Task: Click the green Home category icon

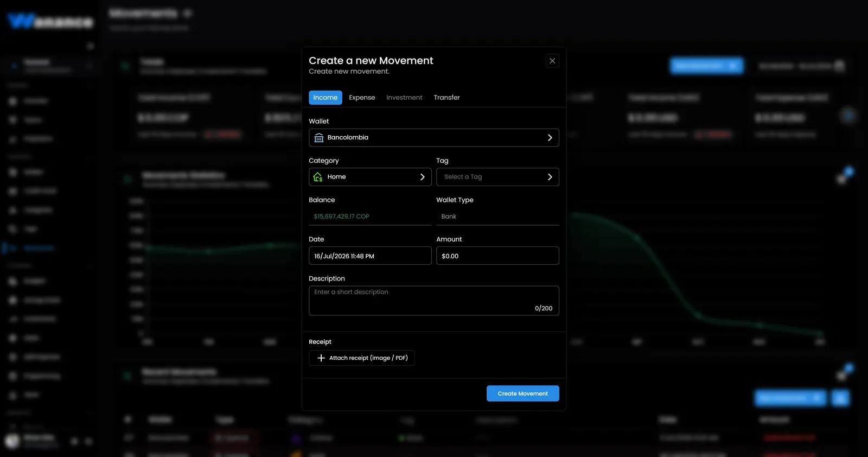Action: click(318, 177)
